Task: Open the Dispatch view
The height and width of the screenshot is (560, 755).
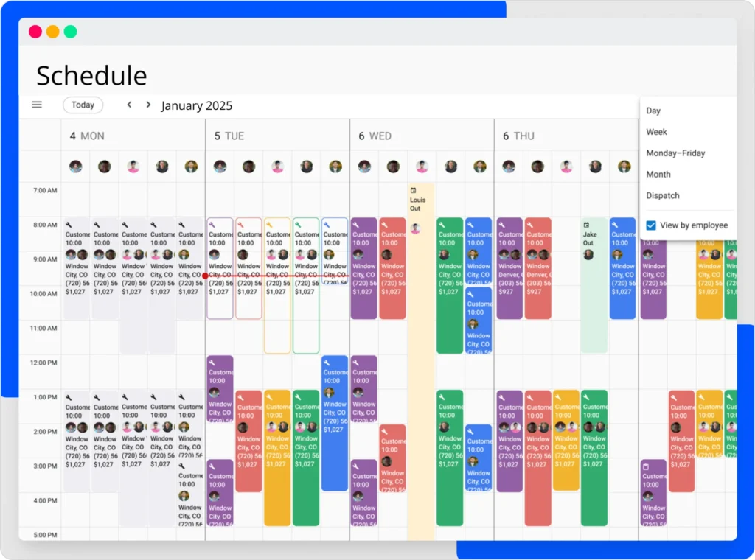Action: pyautogui.click(x=663, y=195)
